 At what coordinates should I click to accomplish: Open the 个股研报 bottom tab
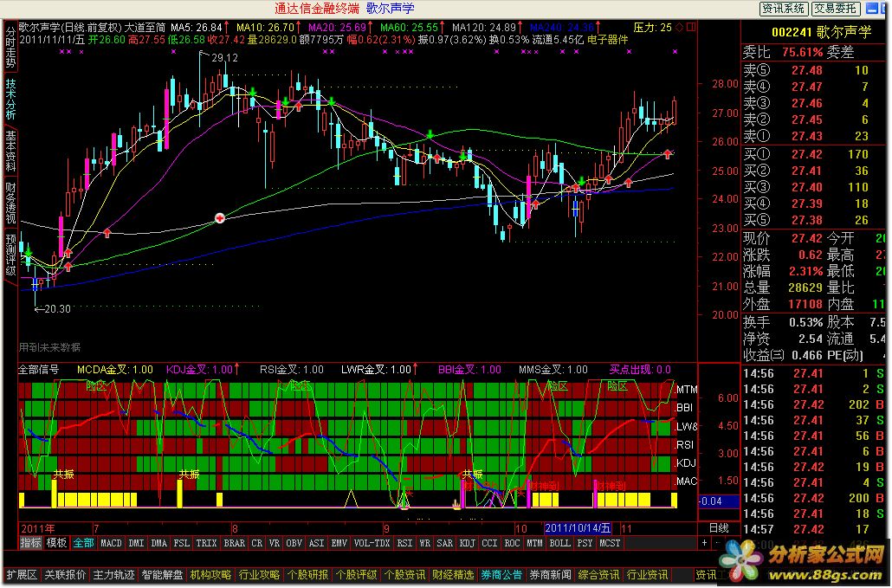(x=307, y=575)
